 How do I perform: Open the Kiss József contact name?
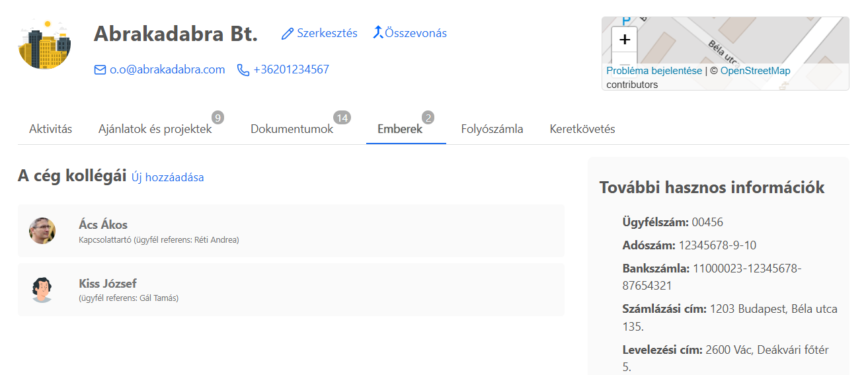[x=108, y=283]
